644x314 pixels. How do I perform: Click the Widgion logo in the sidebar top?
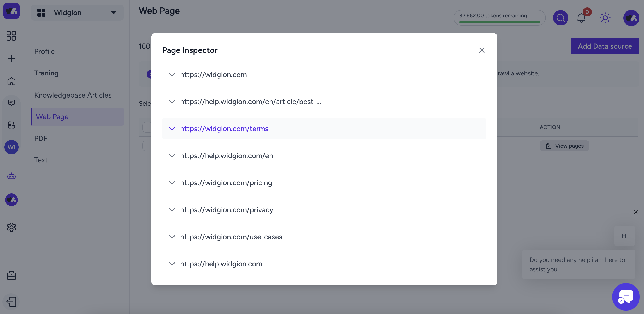pyautogui.click(x=11, y=11)
